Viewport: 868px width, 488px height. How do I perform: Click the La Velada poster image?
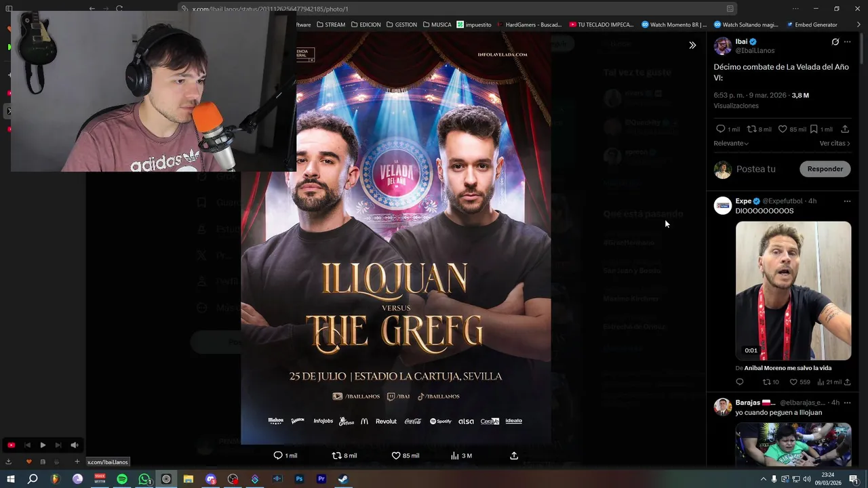click(396, 238)
